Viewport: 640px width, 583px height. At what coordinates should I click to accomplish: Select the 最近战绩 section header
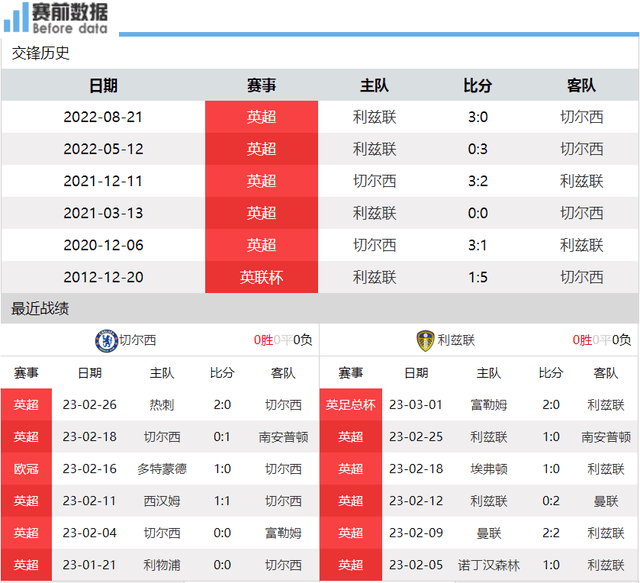pos(40,309)
